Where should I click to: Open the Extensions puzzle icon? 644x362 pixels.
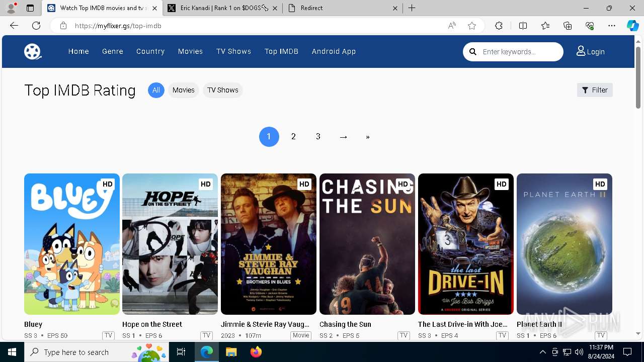coord(499,26)
